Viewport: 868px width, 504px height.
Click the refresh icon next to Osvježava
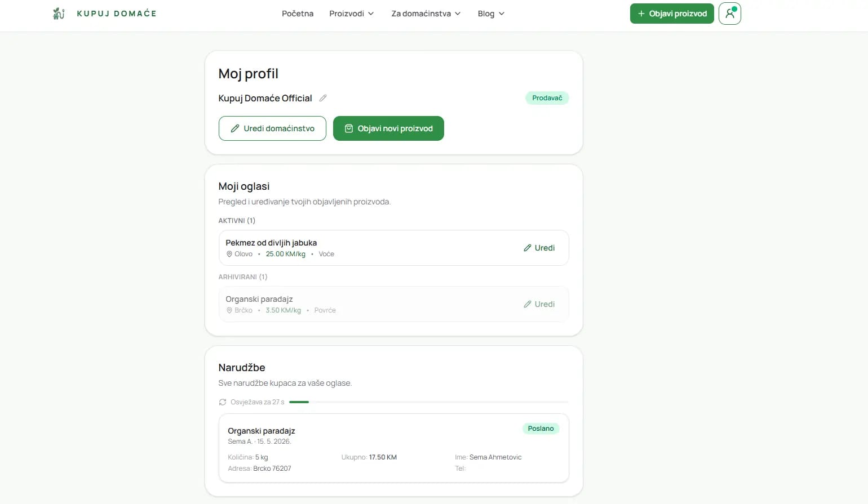tap(223, 402)
